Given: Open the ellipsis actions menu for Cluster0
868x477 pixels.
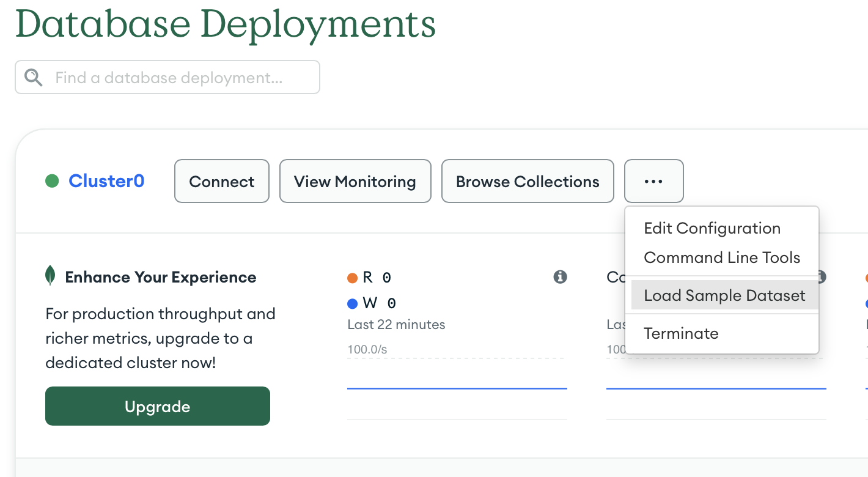Looking at the screenshot, I should tap(653, 180).
